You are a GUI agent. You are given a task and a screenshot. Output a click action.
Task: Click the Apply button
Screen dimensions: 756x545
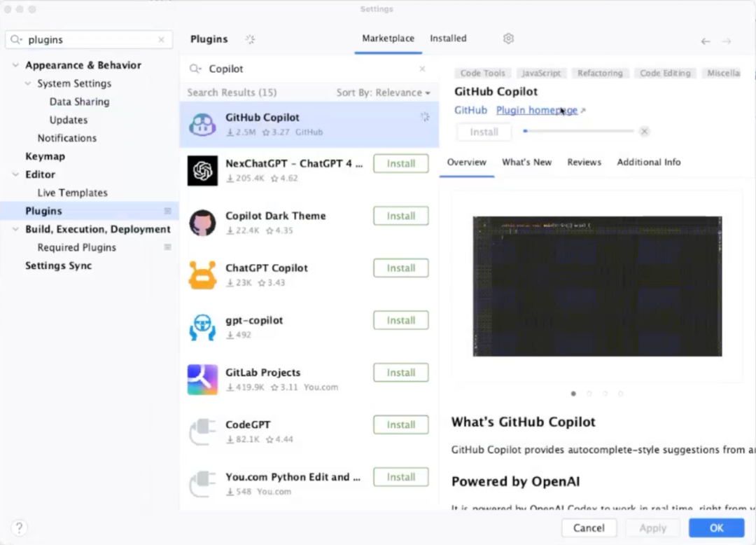coord(652,528)
